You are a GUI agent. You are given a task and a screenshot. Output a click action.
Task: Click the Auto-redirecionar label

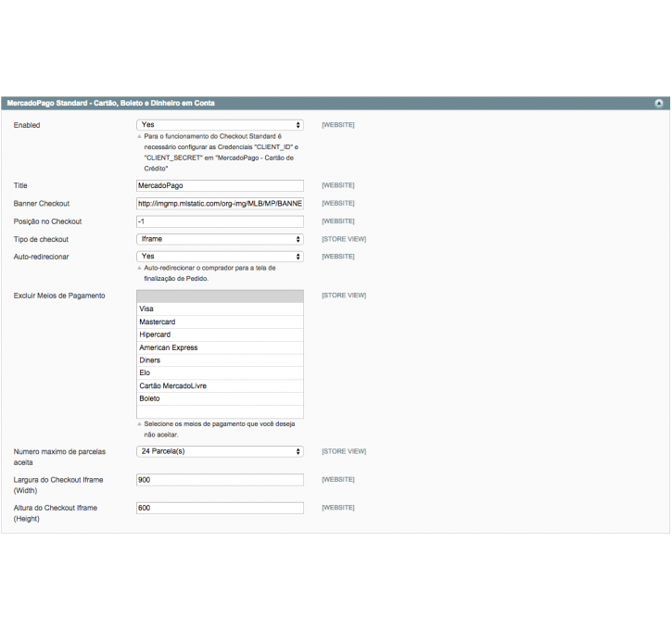click(41, 257)
